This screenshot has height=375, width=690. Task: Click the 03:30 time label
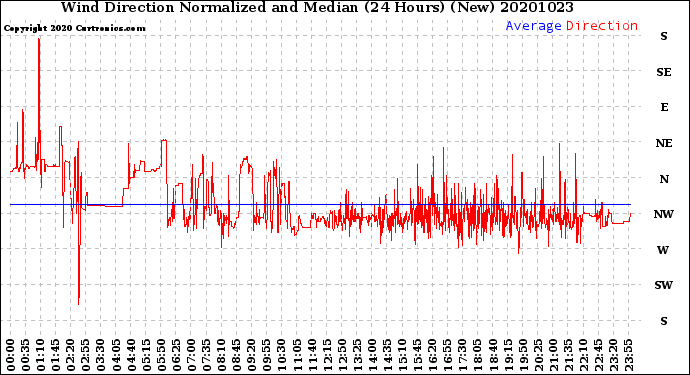coord(101,355)
